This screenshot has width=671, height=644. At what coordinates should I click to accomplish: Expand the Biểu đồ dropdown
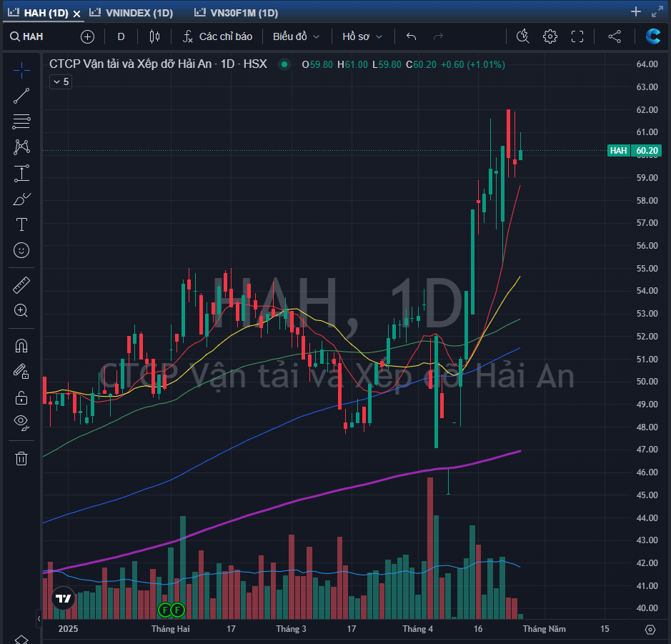point(296,36)
